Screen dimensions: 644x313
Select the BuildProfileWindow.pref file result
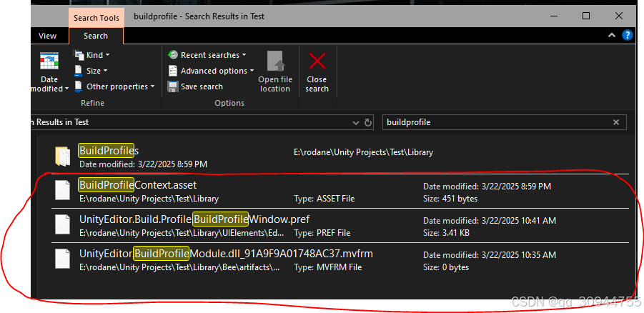coord(194,219)
